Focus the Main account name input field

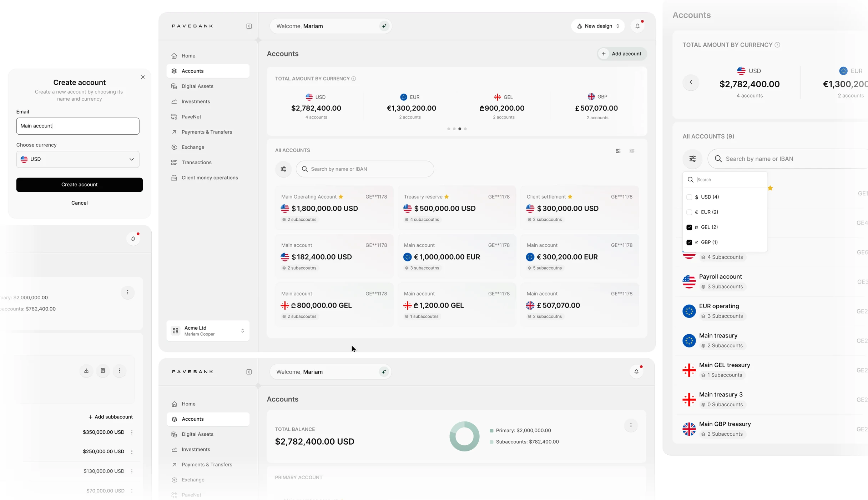78,126
